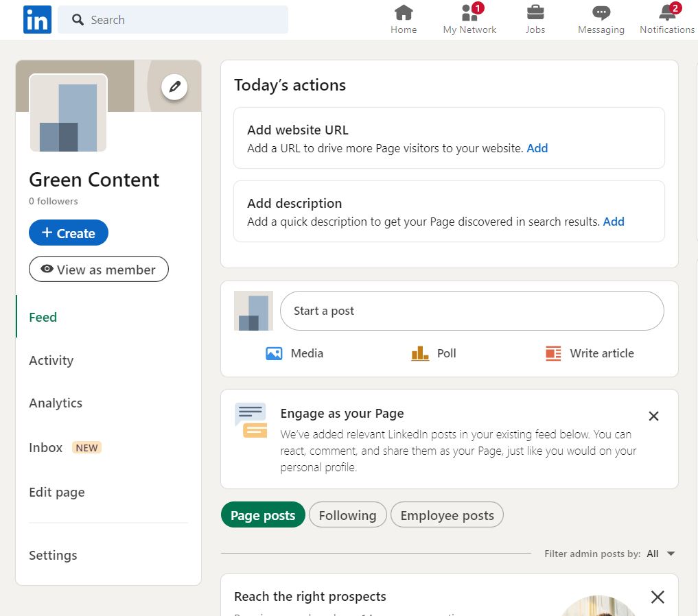Open the Jobs briefcase icon
698x616 pixels.
[x=535, y=12]
